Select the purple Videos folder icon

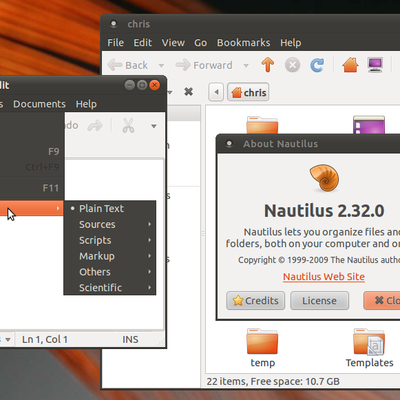click(x=369, y=125)
